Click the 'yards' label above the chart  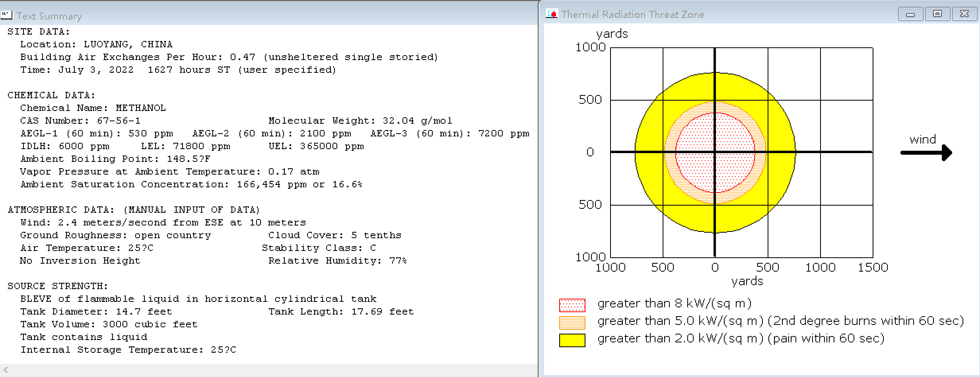(612, 34)
